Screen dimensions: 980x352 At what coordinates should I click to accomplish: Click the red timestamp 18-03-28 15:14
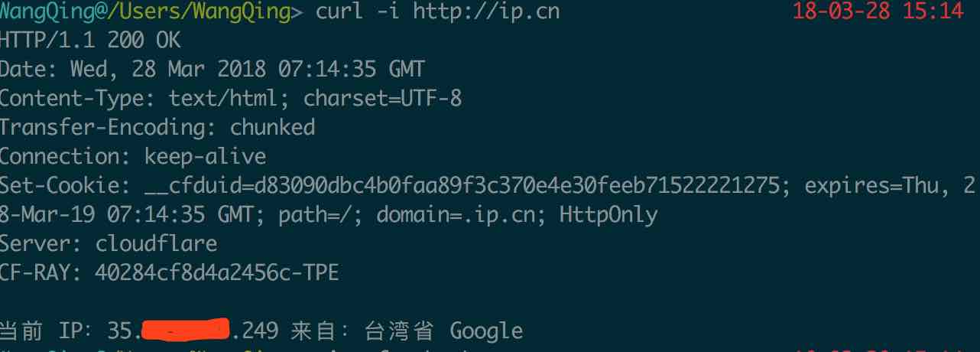pyautogui.click(x=878, y=11)
